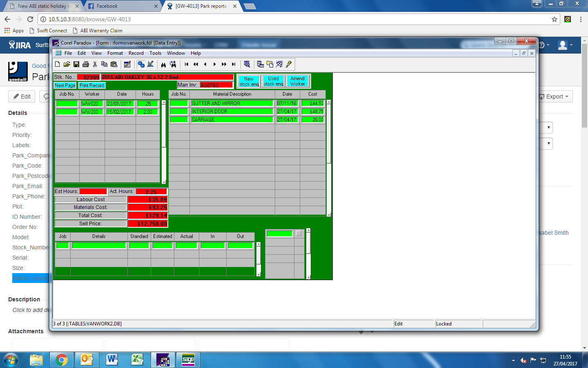The image size is (588, 368).
Task: Open the Format menu
Action: click(115, 53)
